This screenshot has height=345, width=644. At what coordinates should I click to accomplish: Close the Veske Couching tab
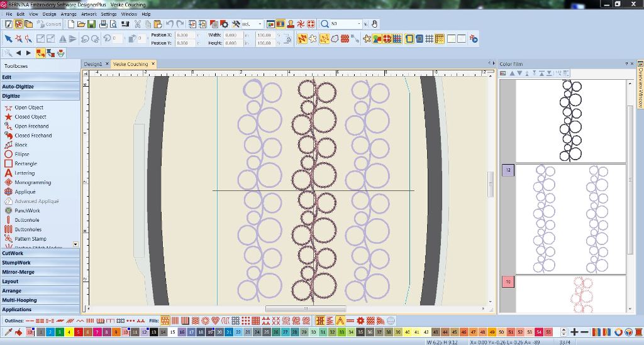pyautogui.click(x=153, y=63)
